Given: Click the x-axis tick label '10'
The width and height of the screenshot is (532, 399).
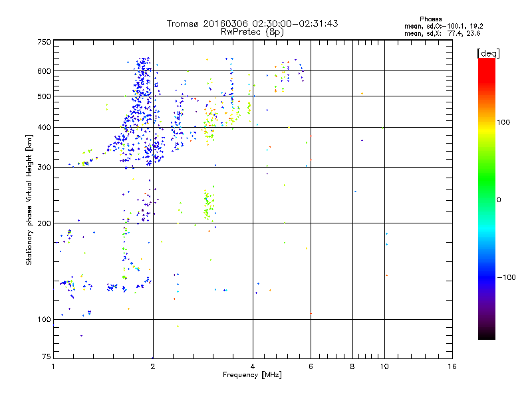Looking at the screenshot, I should (x=384, y=366).
